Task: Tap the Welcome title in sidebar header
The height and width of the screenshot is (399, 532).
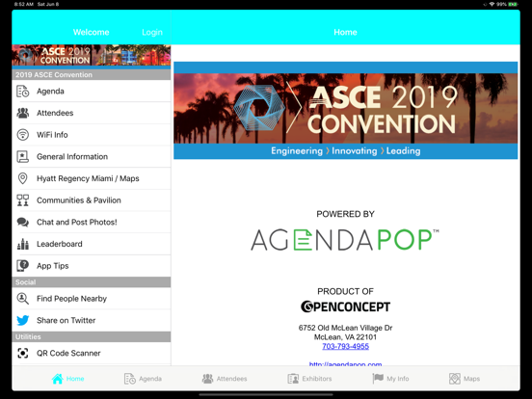Action: click(91, 32)
